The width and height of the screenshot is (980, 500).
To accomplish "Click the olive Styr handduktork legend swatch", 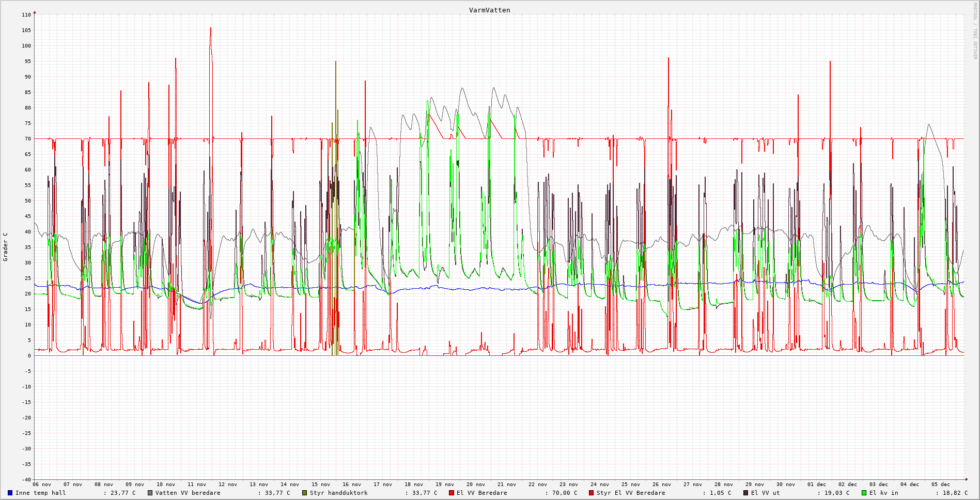I will tap(305, 493).
